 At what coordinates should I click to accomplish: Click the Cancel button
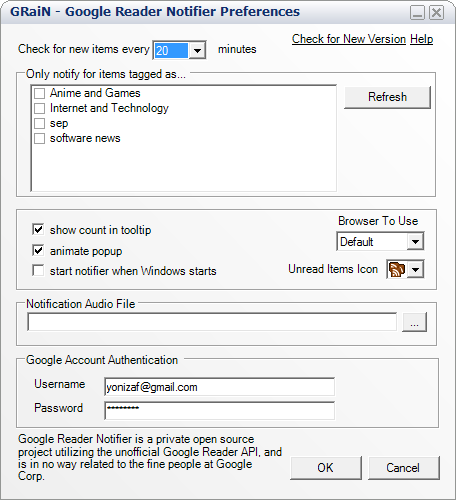tap(404, 468)
